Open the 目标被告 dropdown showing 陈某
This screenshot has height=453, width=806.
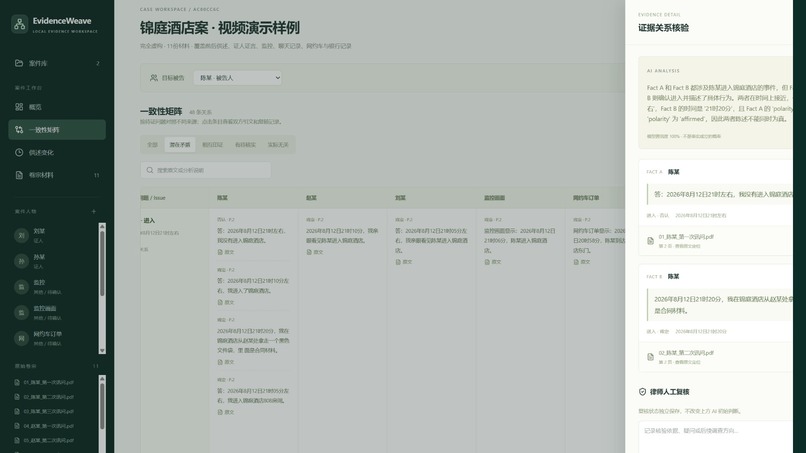click(x=237, y=78)
